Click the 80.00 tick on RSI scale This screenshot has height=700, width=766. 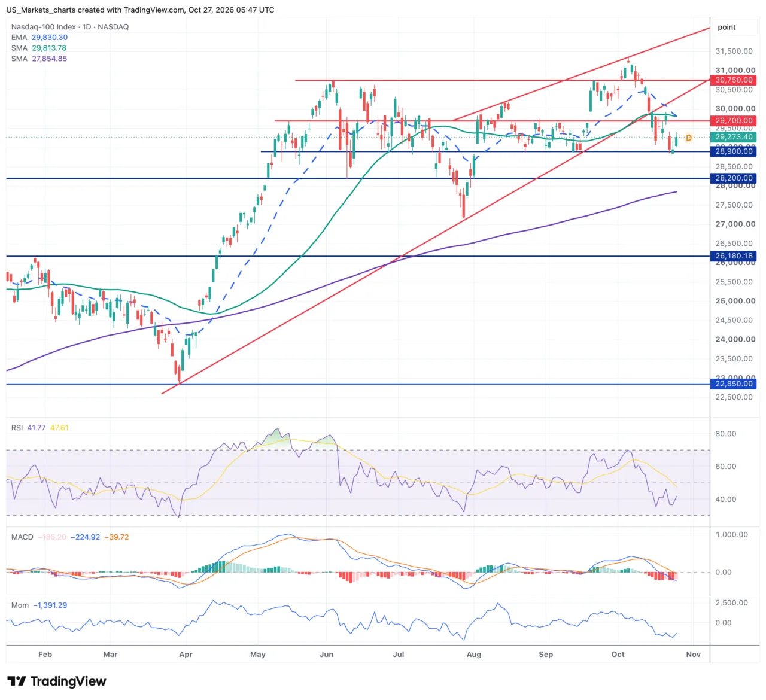(x=726, y=434)
